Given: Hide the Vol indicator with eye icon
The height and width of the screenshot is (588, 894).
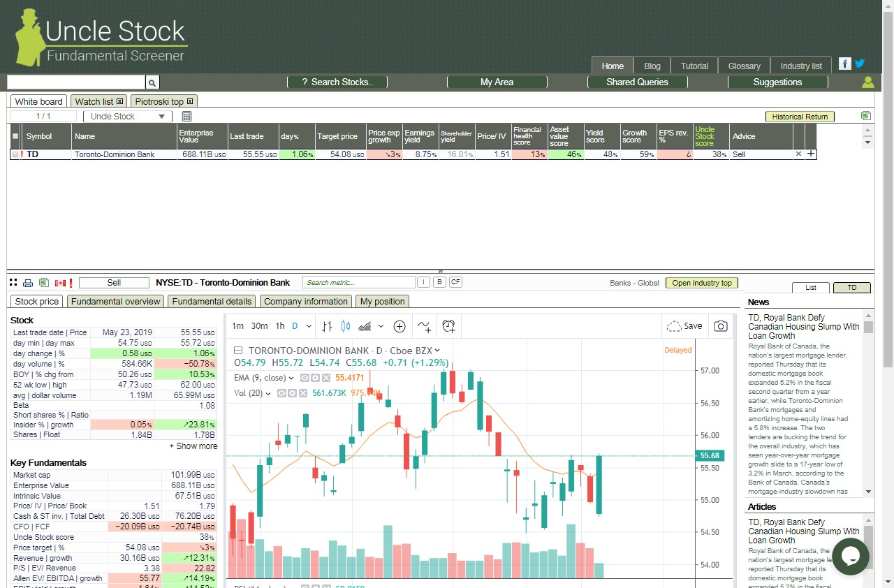Looking at the screenshot, I should pyautogui.click(x=281, y=393).
